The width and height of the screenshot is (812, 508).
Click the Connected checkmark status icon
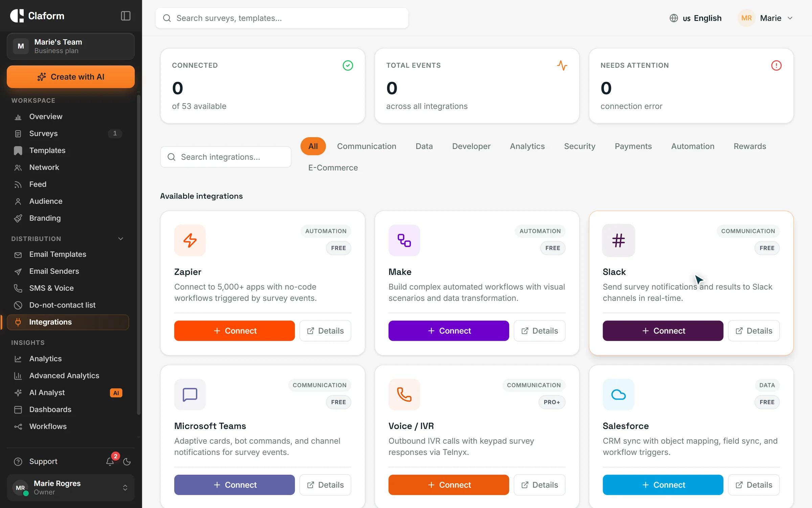(348, 65)
